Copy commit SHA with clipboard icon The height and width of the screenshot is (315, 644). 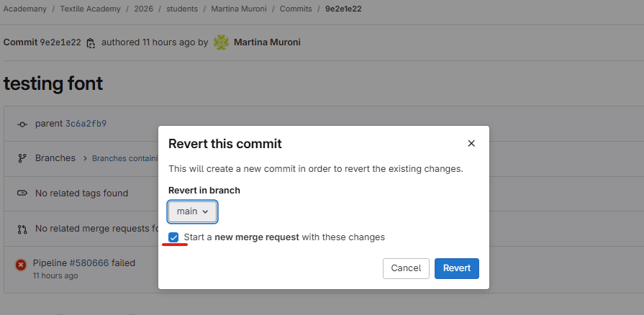pyautogui.click(x=91, y=43)
